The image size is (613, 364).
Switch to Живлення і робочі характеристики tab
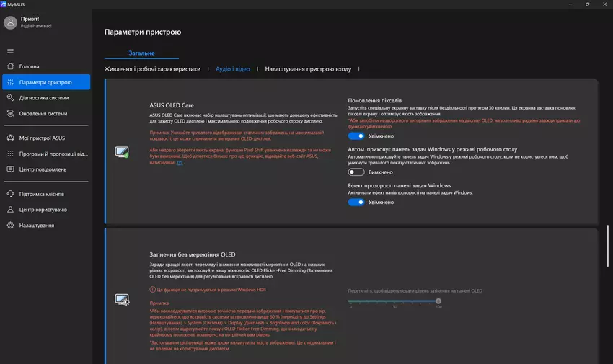click(x=152, y=69)
